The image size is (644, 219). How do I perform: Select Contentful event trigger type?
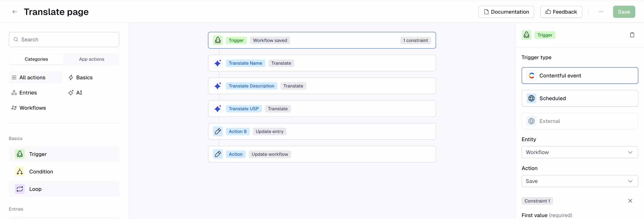[x=580, y=75]
